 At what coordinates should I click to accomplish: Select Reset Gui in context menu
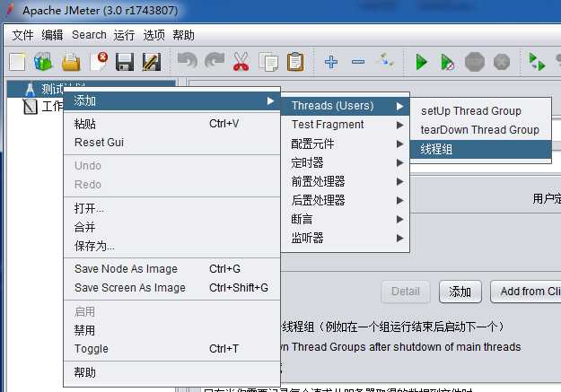171,143
